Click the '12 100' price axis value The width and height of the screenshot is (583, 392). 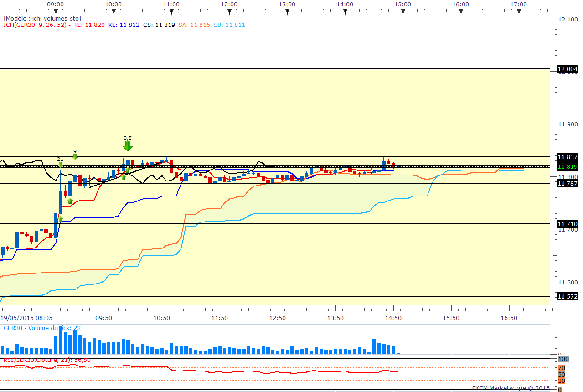[568, 19]
